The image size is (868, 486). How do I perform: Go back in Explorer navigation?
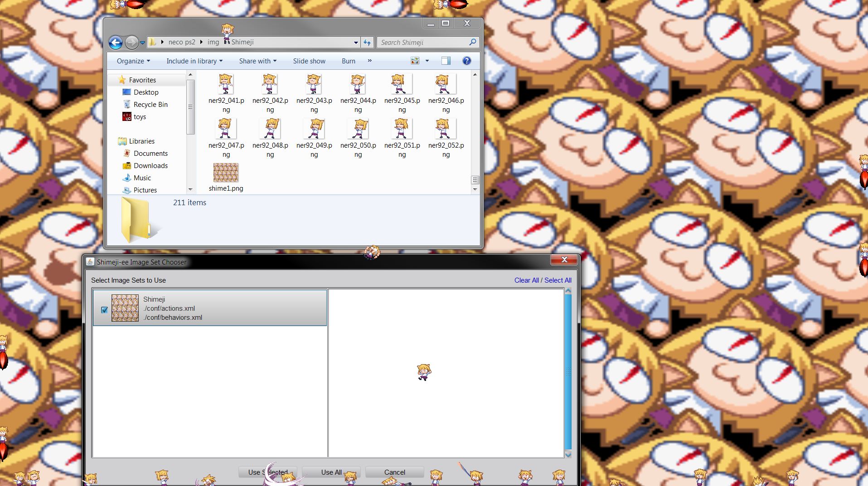116,43
